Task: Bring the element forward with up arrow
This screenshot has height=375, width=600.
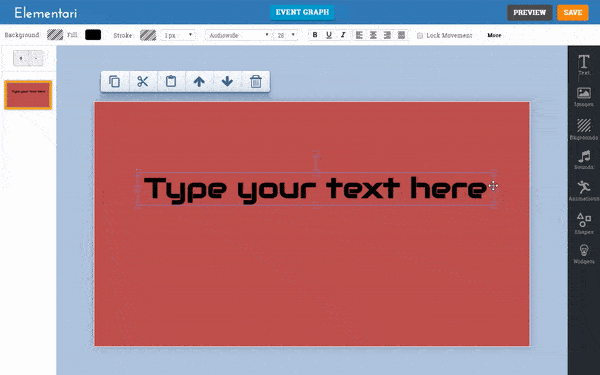Action: tap(199, 82)
